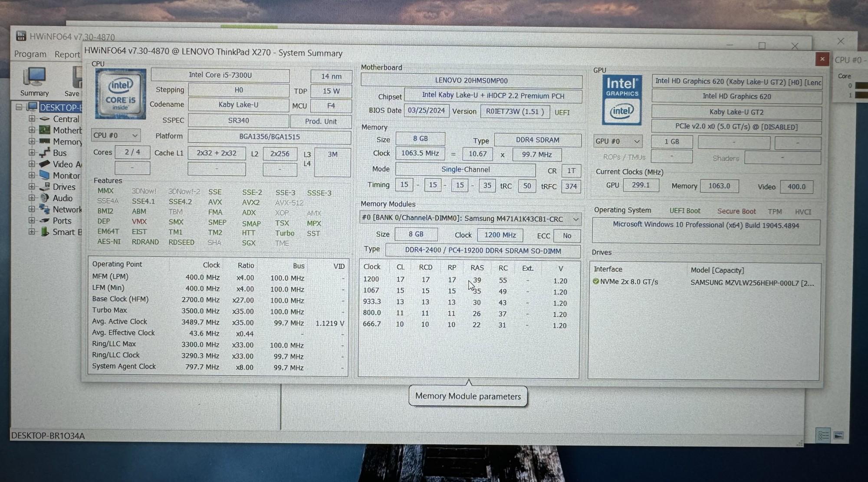Select the Ports tree item

(62, 220)
